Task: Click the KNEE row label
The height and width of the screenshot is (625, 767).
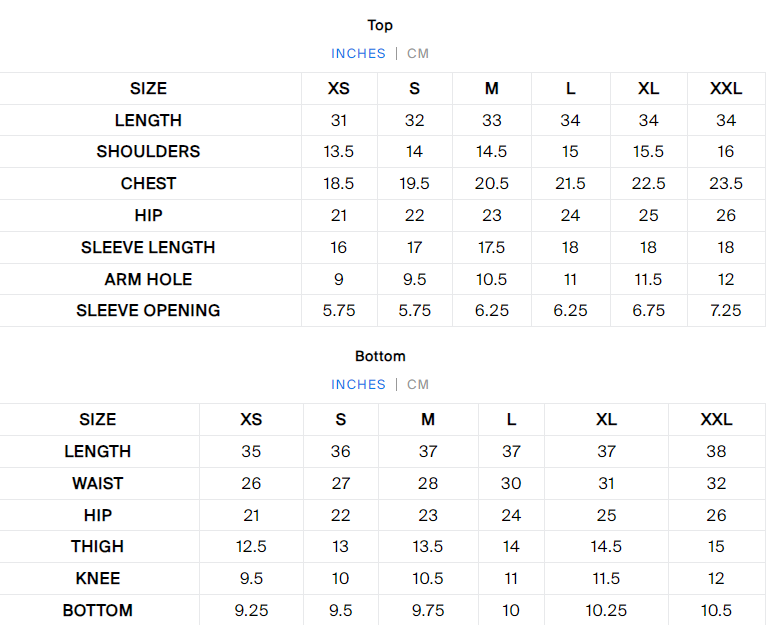Action: (98, 578)
